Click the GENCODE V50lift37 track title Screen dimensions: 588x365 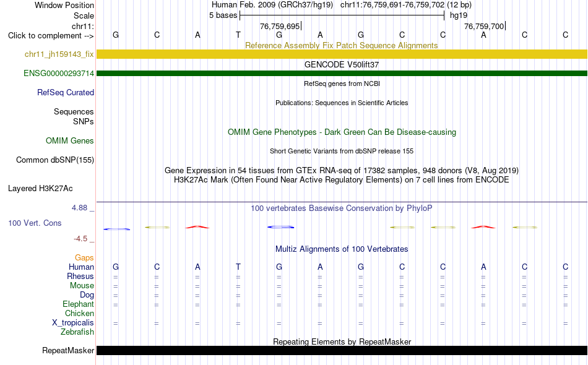coord(341,64)
